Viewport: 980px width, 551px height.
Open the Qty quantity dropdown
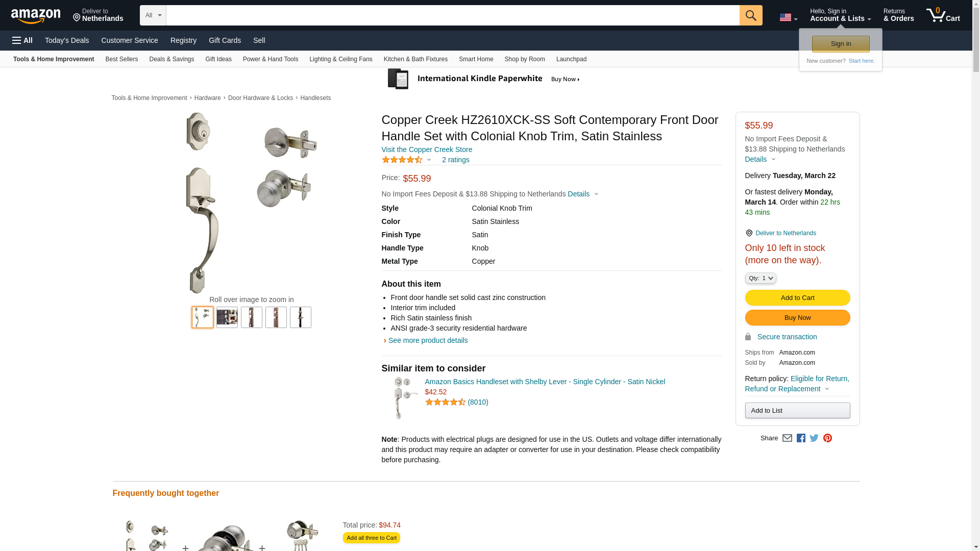[x=760, y=278]
